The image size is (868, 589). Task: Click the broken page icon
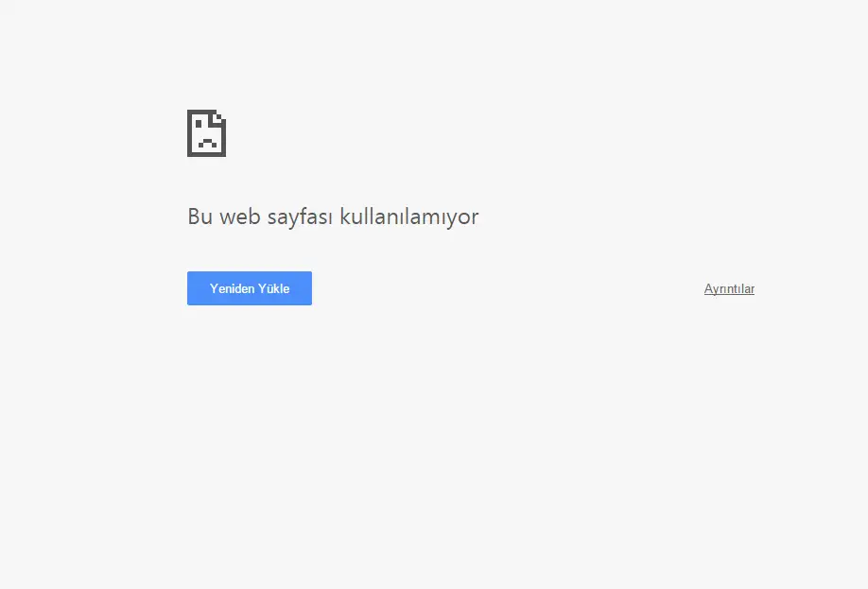tap(206, 133)
